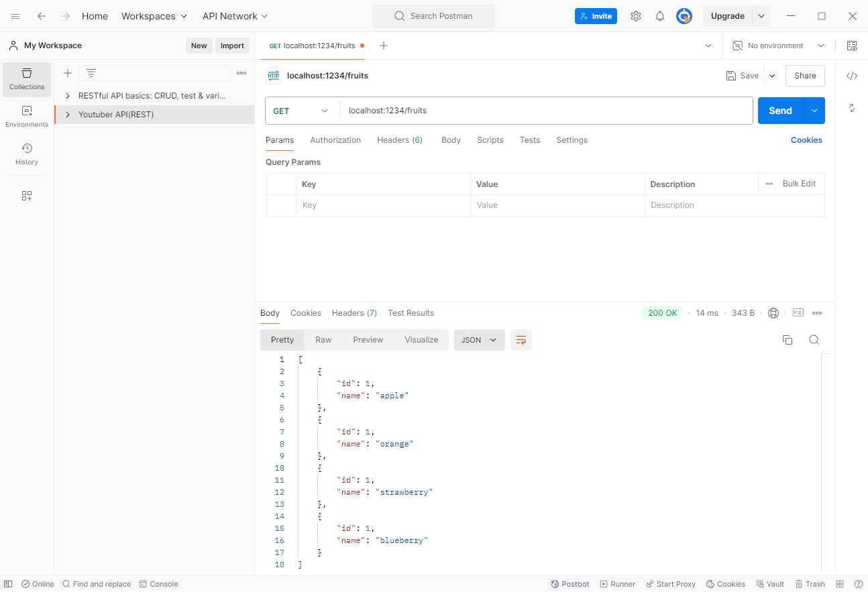The height and width of the screenshot is (592, 868).
Task: Open Trash from status bar
Action: [x=810, y=584]
